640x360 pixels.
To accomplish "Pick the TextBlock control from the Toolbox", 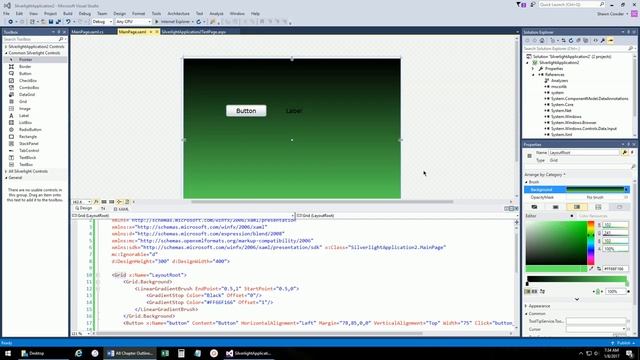I will click(x=35, y=157).
